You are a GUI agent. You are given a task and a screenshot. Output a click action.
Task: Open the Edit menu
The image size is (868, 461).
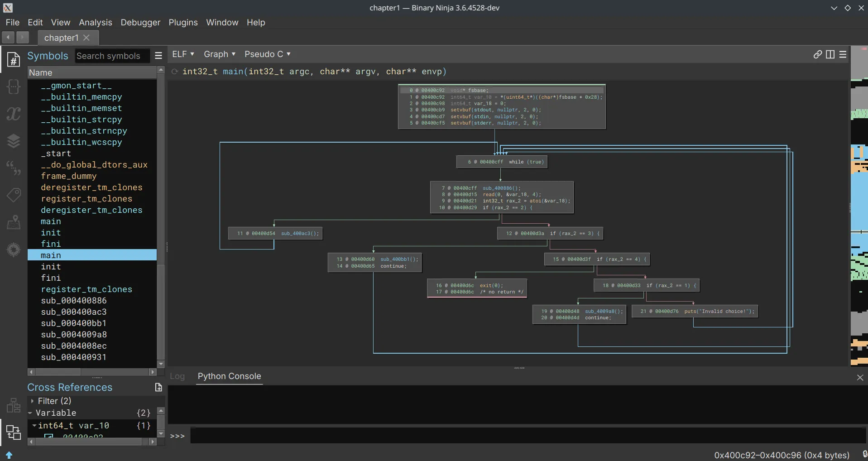point(35,22)
